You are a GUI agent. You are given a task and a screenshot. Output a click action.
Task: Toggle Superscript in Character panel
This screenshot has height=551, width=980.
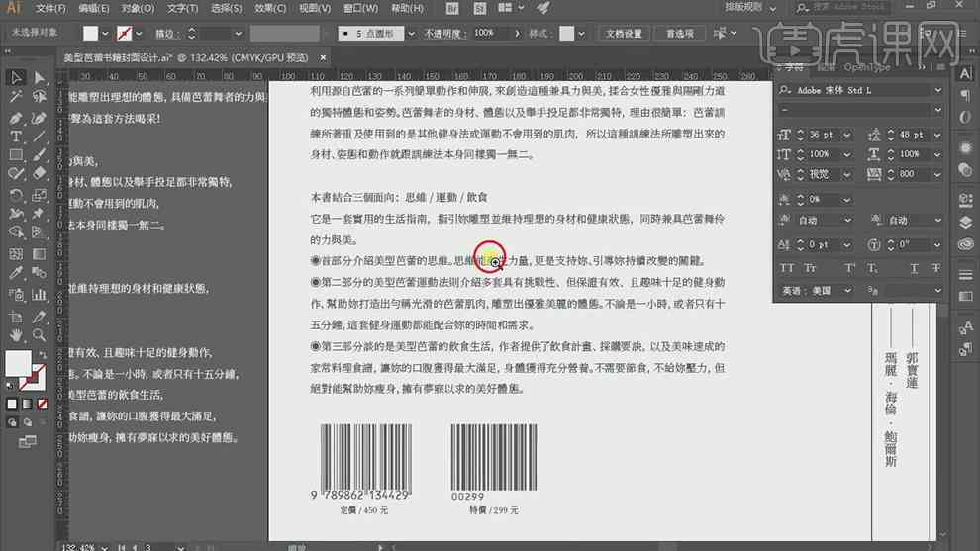tap(849, 268)
